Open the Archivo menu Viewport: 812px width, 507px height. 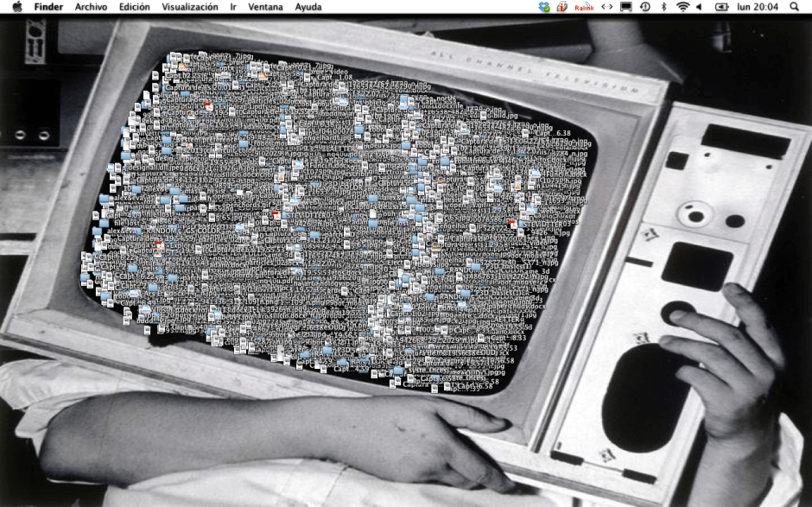pyautogui.click(x=91, y=7)
